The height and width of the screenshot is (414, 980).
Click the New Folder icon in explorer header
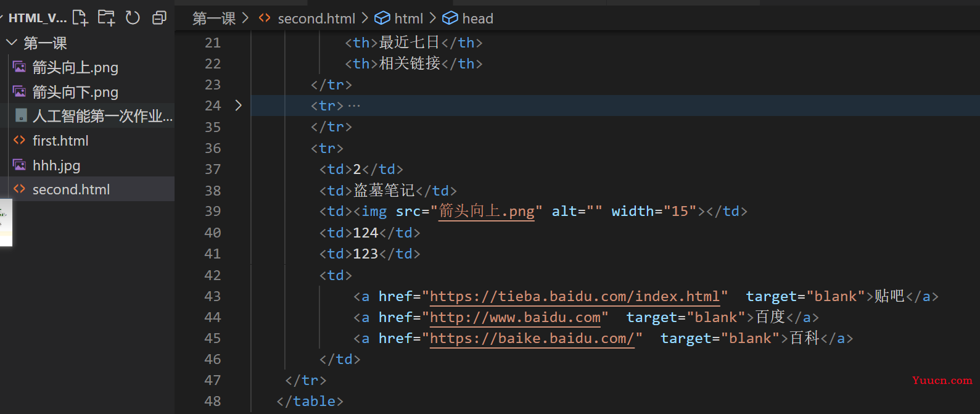[107, 18]
